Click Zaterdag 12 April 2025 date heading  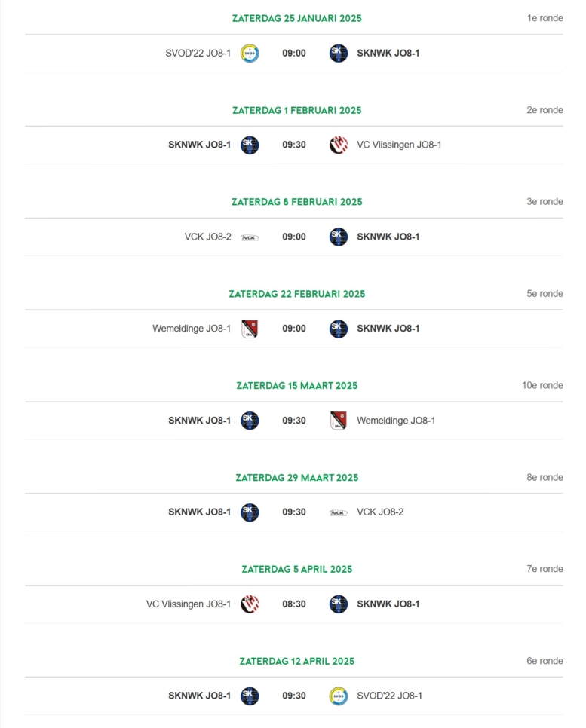point(297,661)
